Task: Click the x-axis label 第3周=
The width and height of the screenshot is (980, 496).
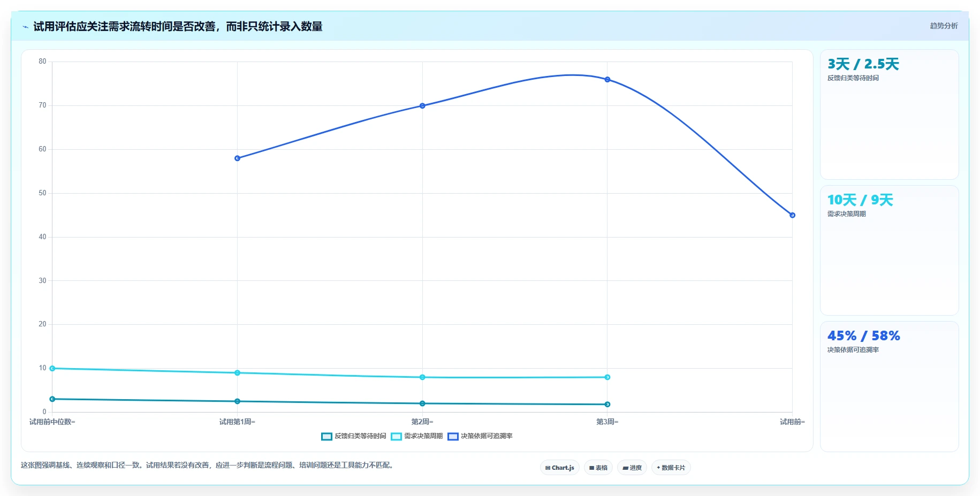Action: coord(607,422)
